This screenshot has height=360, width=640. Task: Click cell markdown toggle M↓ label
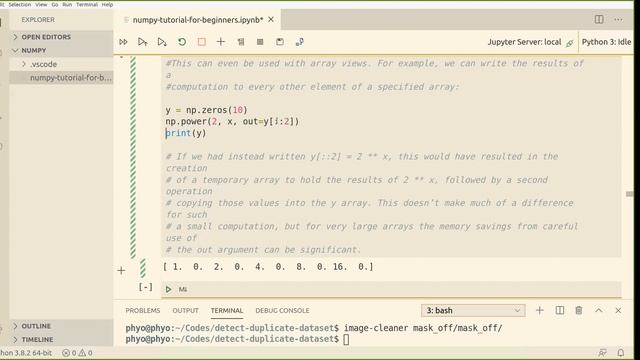click(x=182, y=289)
